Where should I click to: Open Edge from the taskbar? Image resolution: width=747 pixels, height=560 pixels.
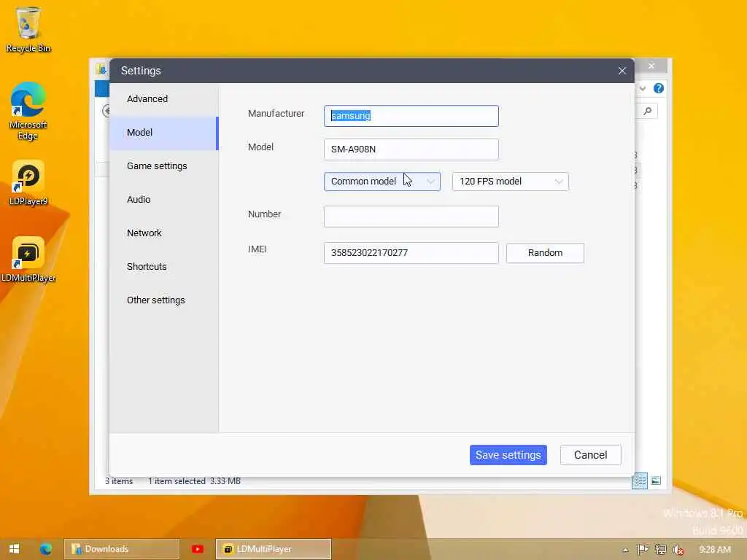[x=46, y=548]
